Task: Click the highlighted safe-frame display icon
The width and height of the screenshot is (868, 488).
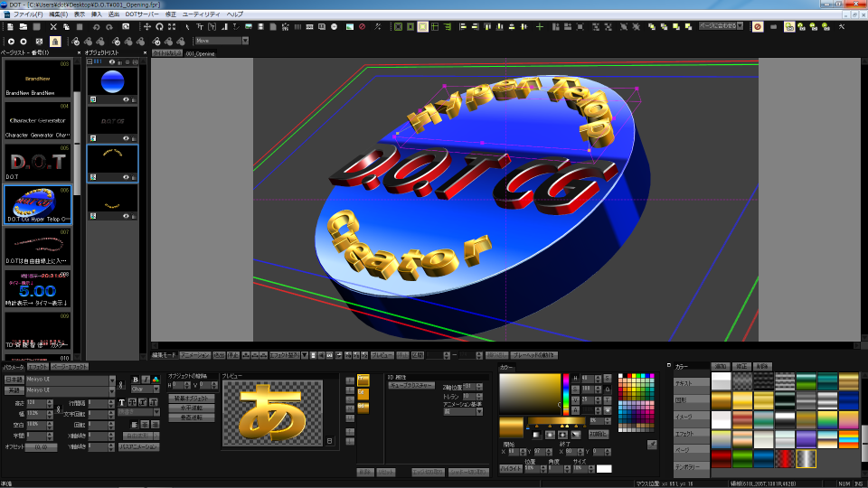Action: tap(422, 26)
